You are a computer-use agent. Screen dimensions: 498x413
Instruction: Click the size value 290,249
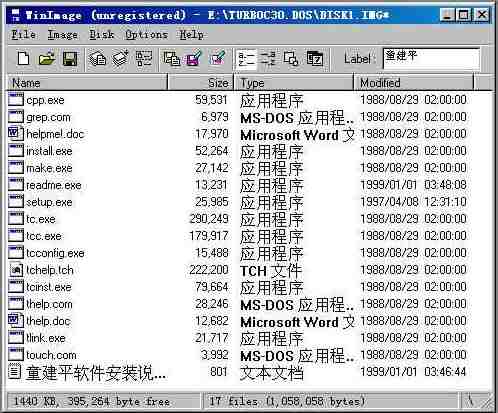[209, 219]
